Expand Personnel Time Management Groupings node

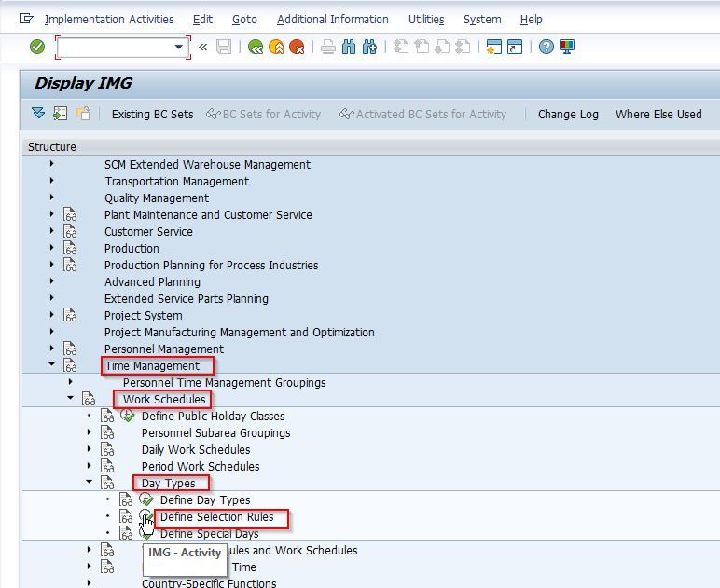point(70,382)
